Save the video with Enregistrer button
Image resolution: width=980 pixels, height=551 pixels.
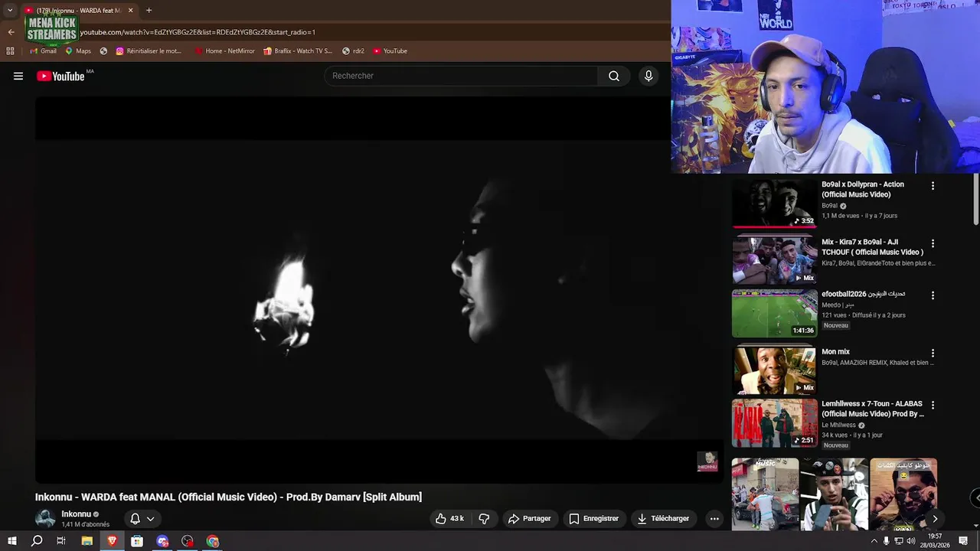(x=593, y=518)
